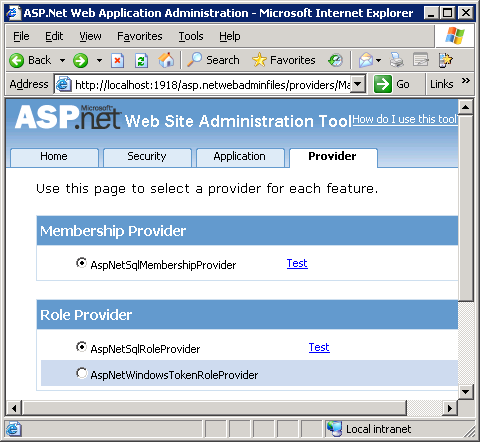This screenshot has height=442, width=480.
Task: Click the Provider tab
Action: point(333,157)
